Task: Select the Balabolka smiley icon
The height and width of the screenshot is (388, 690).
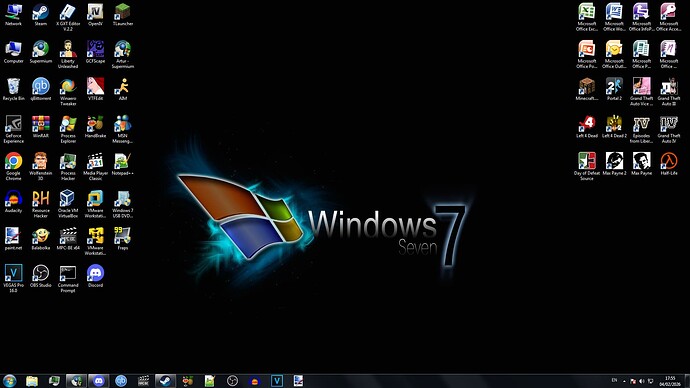Action: pos(40,239)
